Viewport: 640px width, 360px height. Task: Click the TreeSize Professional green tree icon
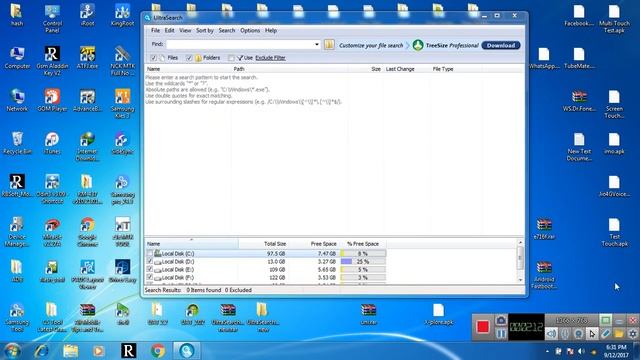[x=418, y=45]
